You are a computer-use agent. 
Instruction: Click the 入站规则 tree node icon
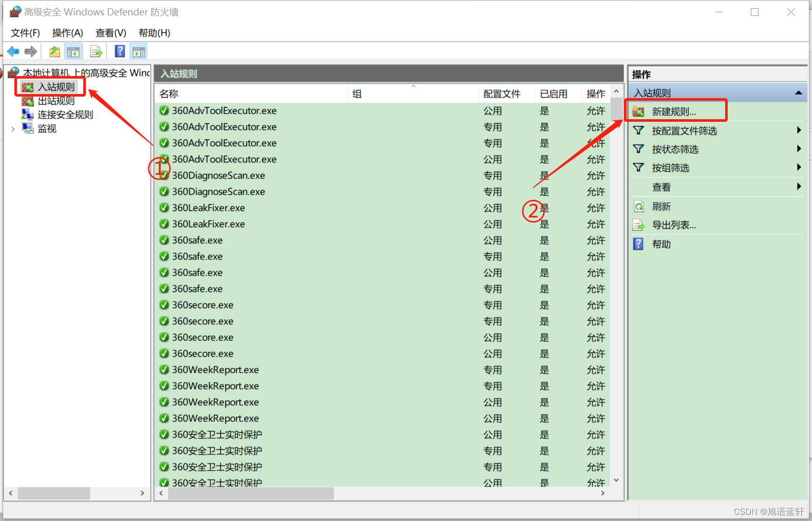pos(28,87)
